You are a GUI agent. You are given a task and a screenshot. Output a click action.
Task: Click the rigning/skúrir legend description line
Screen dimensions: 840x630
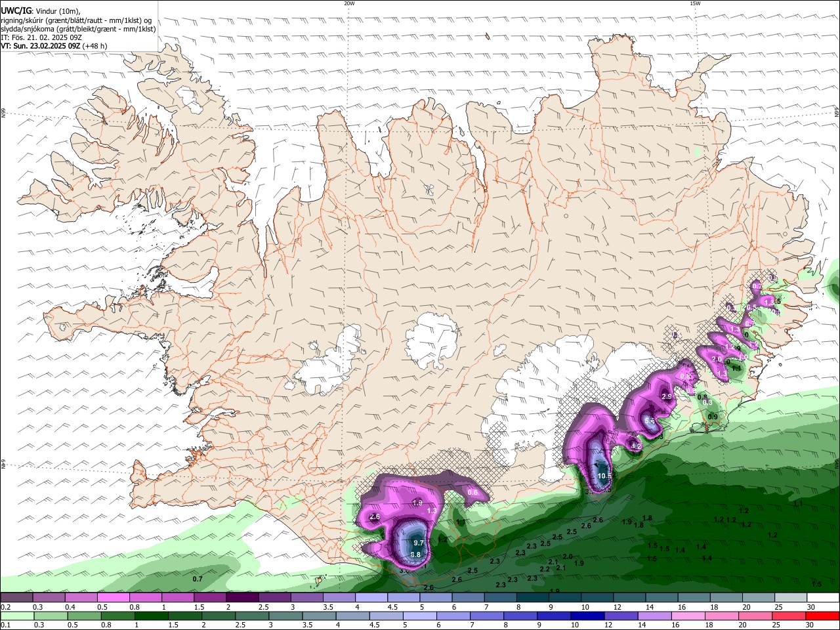(x=76, y=20)
